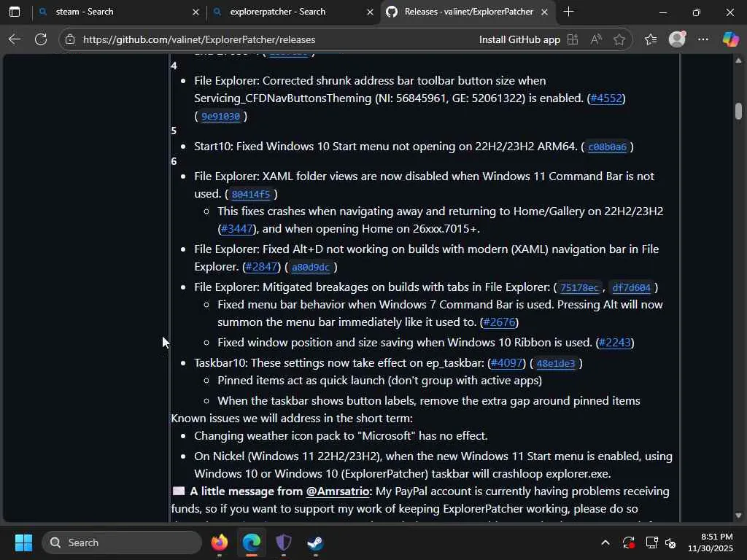This screenshot has height=560, width=747.
Task: Select the Releases valinet/ExplorerPatcher tab
Action: coord(467,12)
